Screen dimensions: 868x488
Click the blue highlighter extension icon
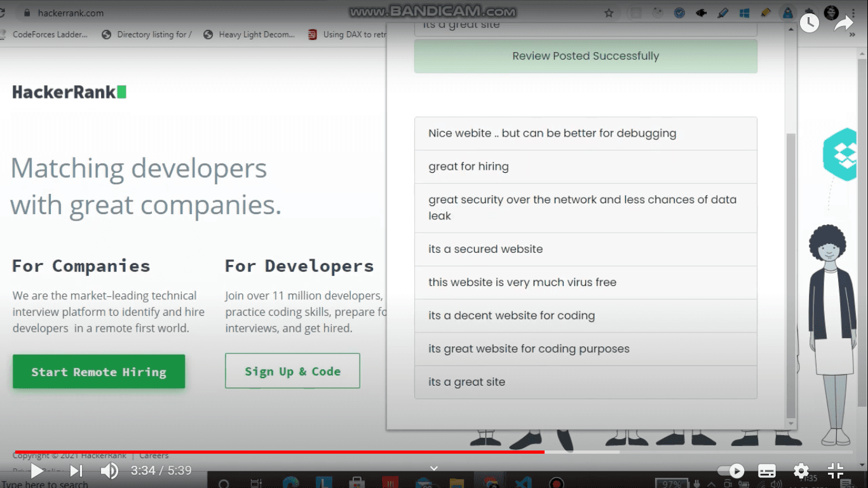tap(723, 13)
